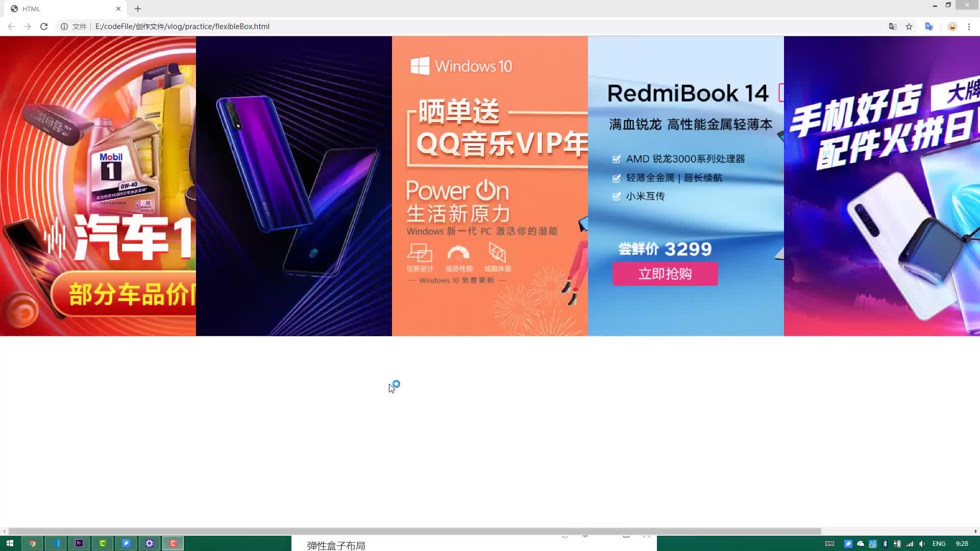Click the 手机好店 phone accessories banner
Screen dimensions: 980x551
click(x=882, y=186)
